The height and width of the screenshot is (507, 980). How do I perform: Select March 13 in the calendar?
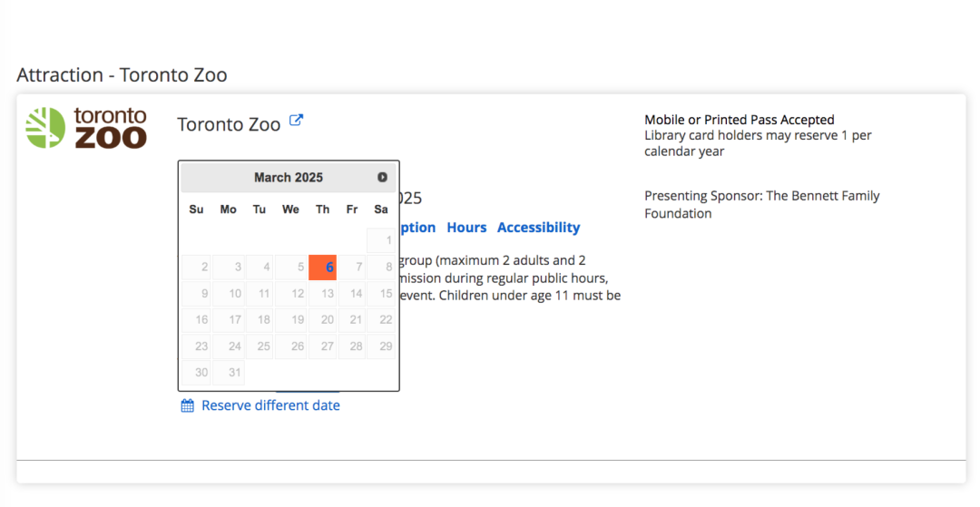point(322,294)
